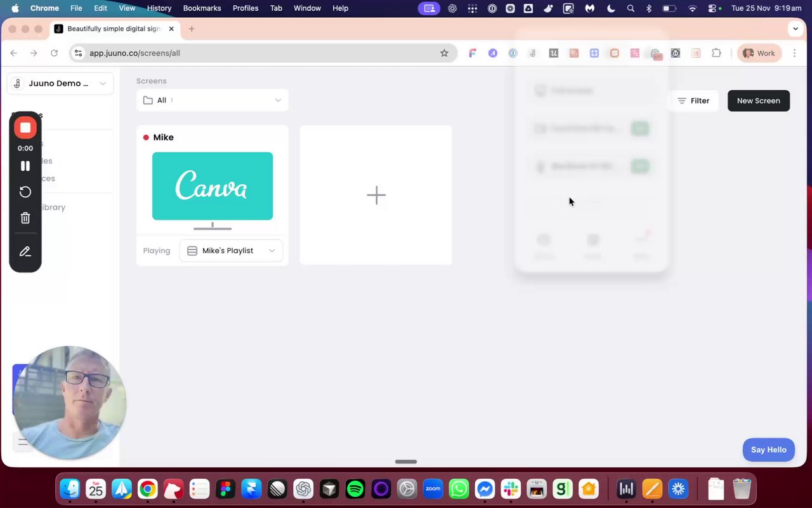Open the Work profile menu

point(759,53)
